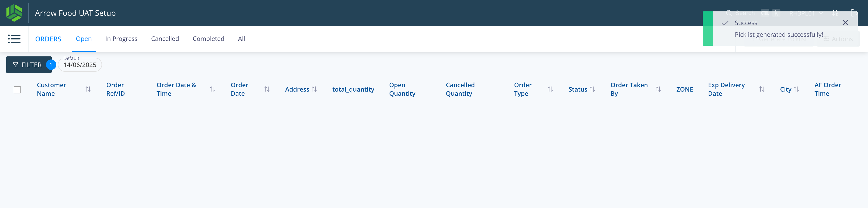Click the ZONE column header
The width and height of the screenshot is (868, 208).
click(x=685, y=89)
